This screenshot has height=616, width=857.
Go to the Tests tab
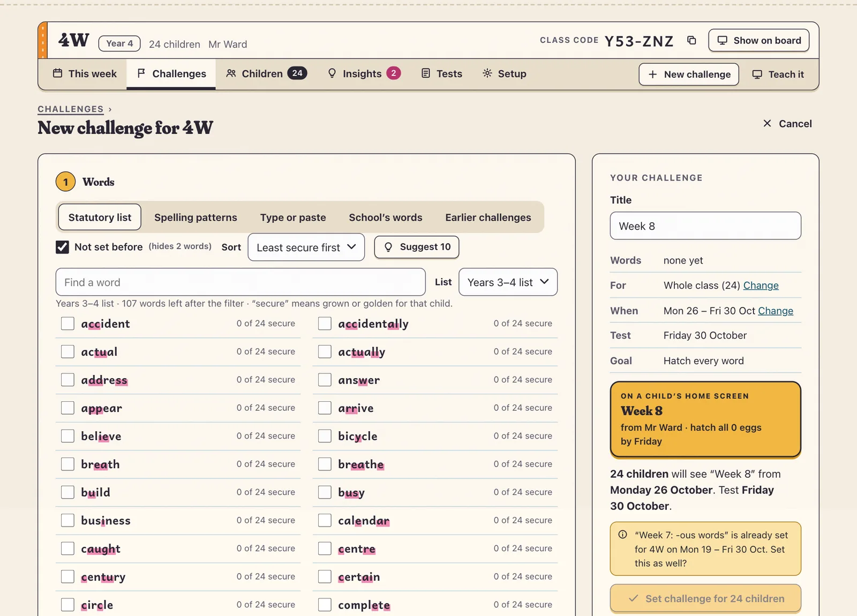point(442,74)
